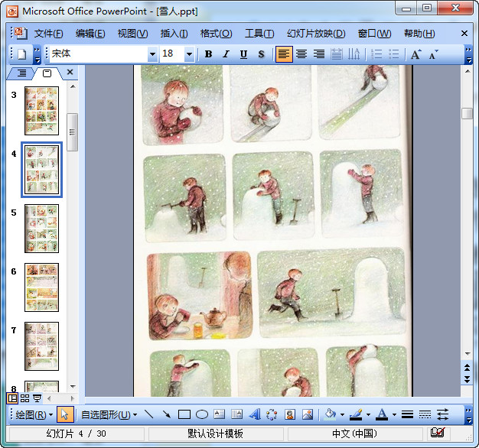479x448 pixels.
Task: Toggle bold formatting
Action: click(x=209, y=54)
